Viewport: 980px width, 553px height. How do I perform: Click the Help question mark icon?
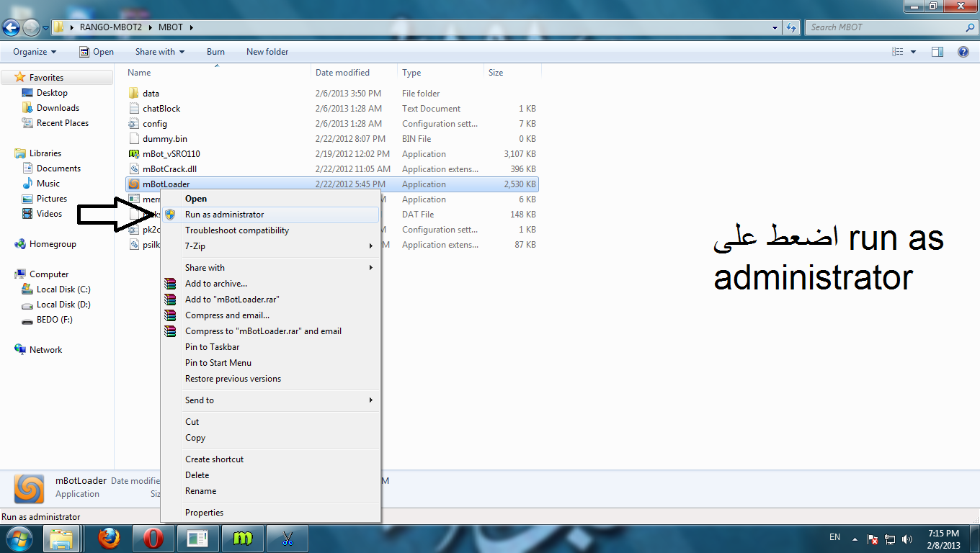coord(963,52)
